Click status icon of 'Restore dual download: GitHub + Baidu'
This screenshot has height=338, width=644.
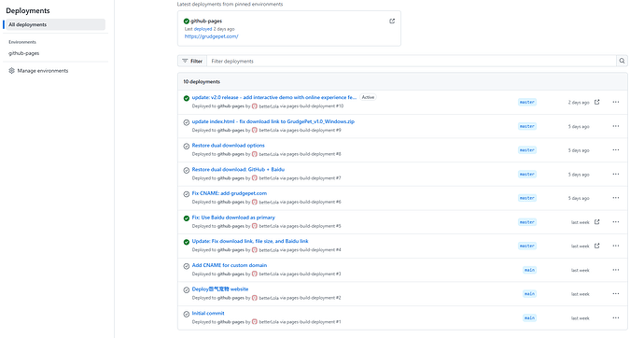click(187, 170)
